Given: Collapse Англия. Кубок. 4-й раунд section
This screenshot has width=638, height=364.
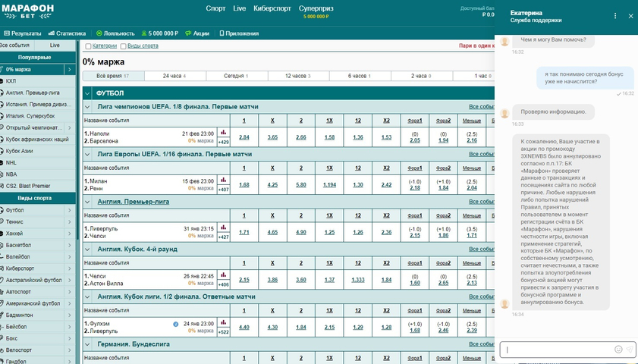Looking at the screenshot, I should click(87, 249).
